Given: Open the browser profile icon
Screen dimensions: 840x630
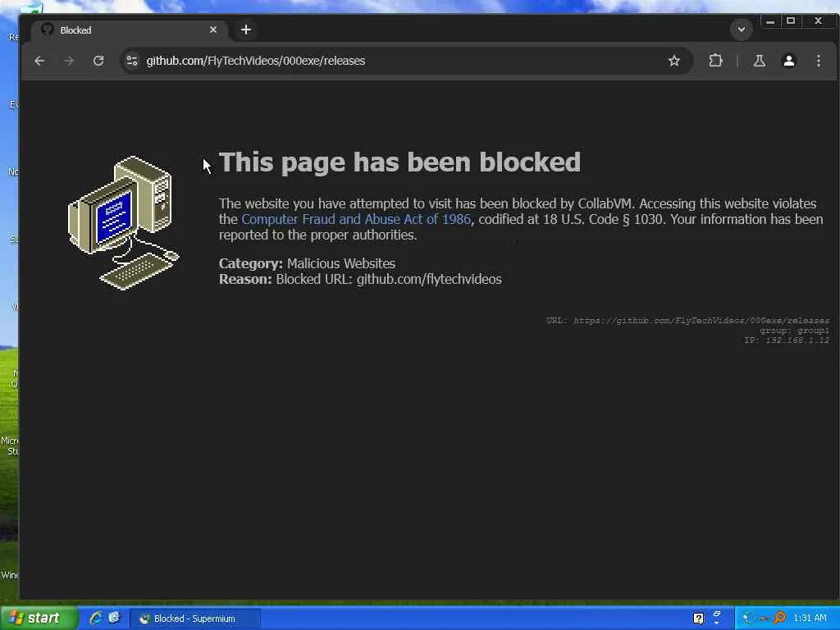Looking at the screenshot, I should click(788, 61).
